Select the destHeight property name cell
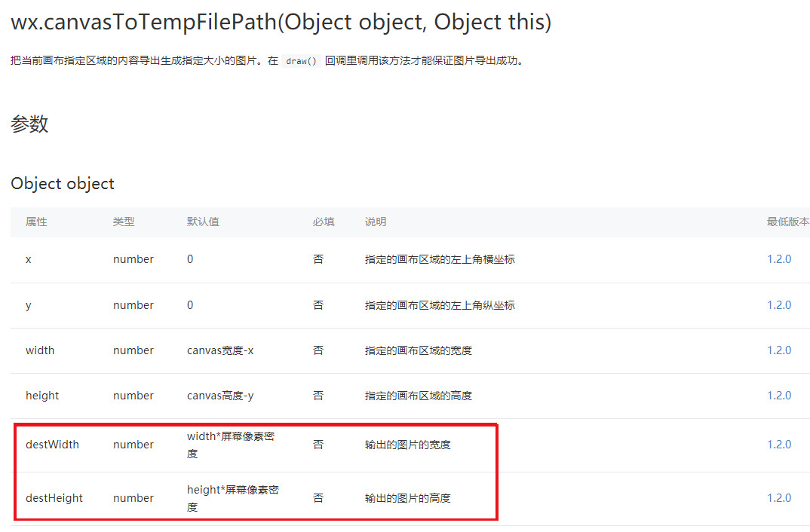 point(54,498)
